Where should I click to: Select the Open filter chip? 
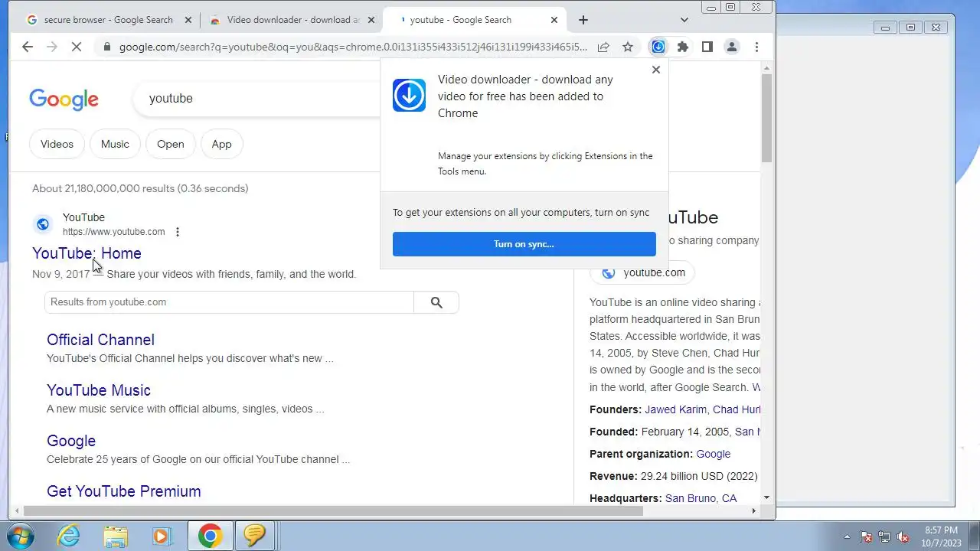[x=170, y=144]
